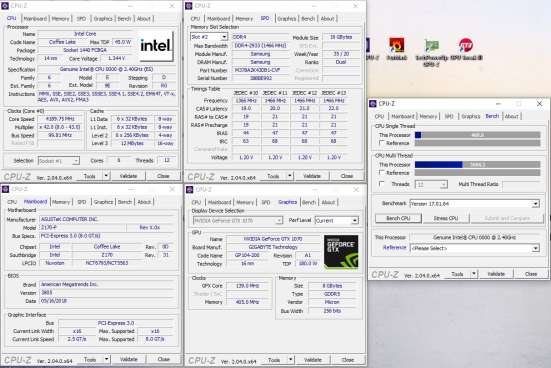Click Close in the CPU window
Screen dimensions: 551x368
pyautogui.click(x=163, y=176)
